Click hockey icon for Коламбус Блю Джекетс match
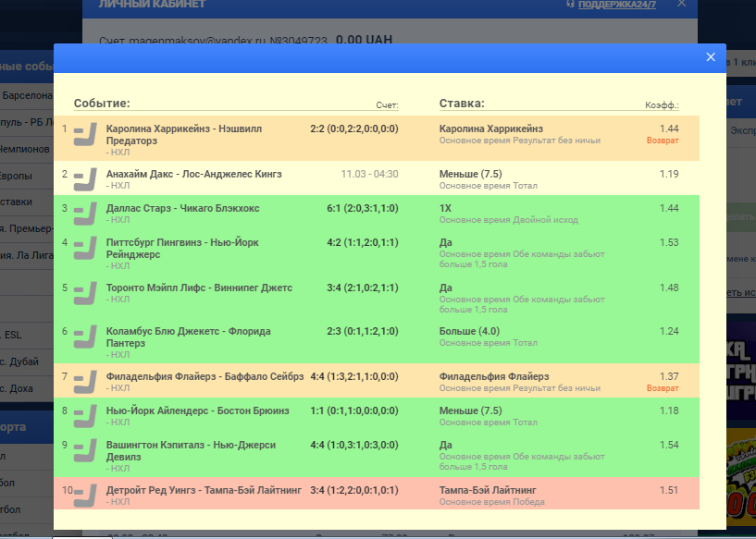Image resolution: width=756 pixels, height=539 pixels. [x=85, y=337]
